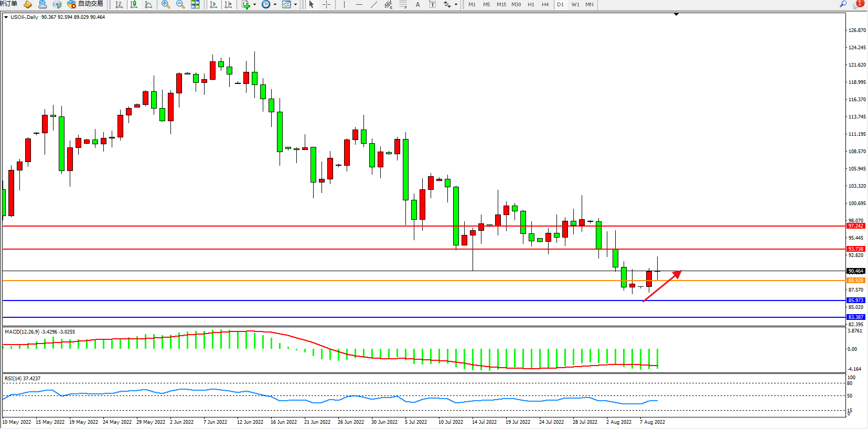This screenshot has width=868, height=429.
Task: Click the New Order (新订单) button
Action: tap(9, 4)
